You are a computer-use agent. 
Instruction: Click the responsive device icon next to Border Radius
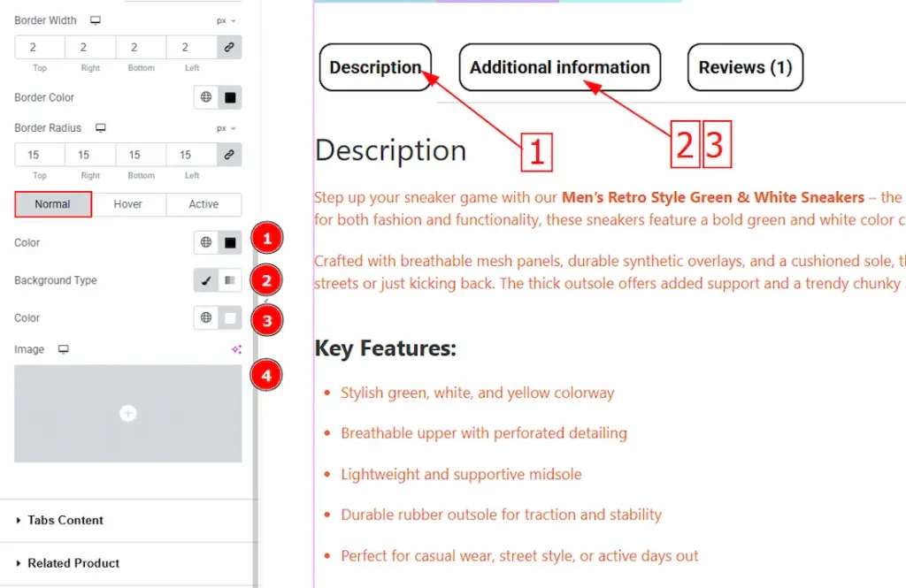tap(101, 128)
